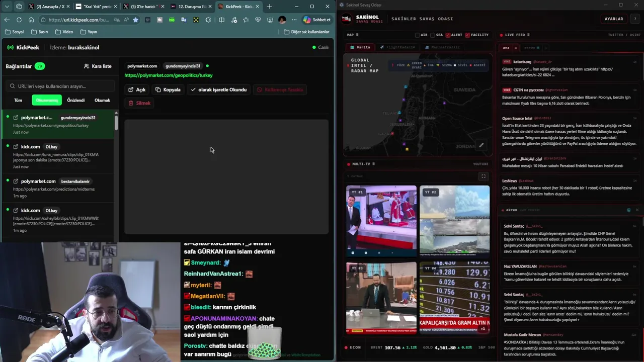Switch to the Harita tab
The height and width of the screenshot is (362, 644).
[x=360, y=47]
